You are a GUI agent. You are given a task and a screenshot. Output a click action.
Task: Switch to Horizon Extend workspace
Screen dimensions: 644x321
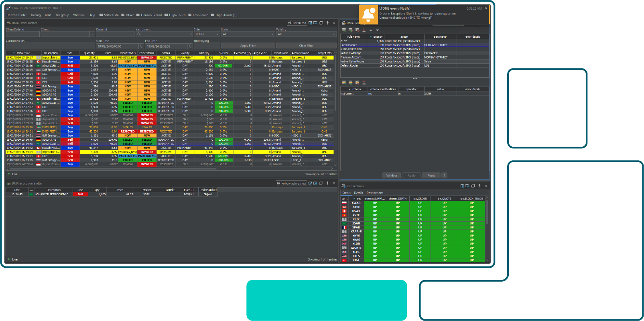point(149,15)
